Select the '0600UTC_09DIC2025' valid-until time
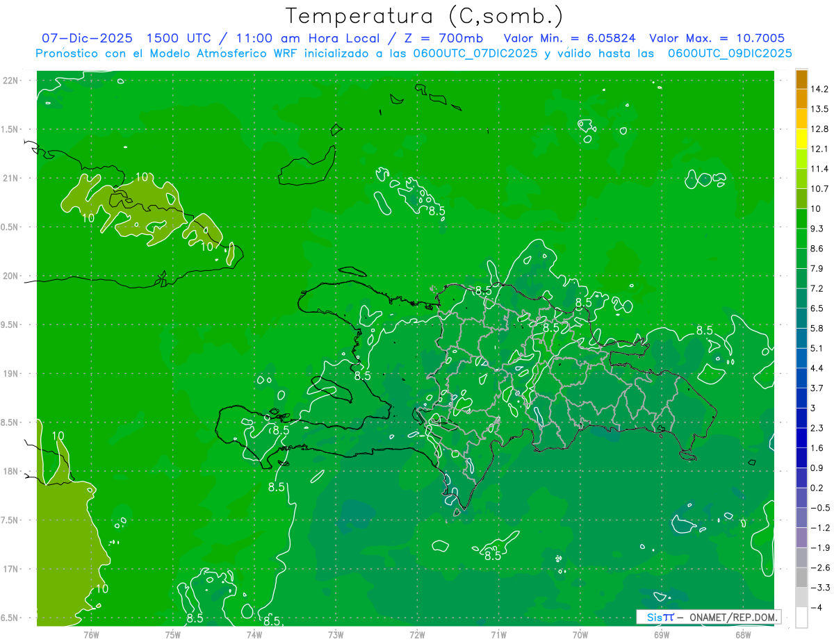Viewport: 834px width, 644px height. click(730, 53)
